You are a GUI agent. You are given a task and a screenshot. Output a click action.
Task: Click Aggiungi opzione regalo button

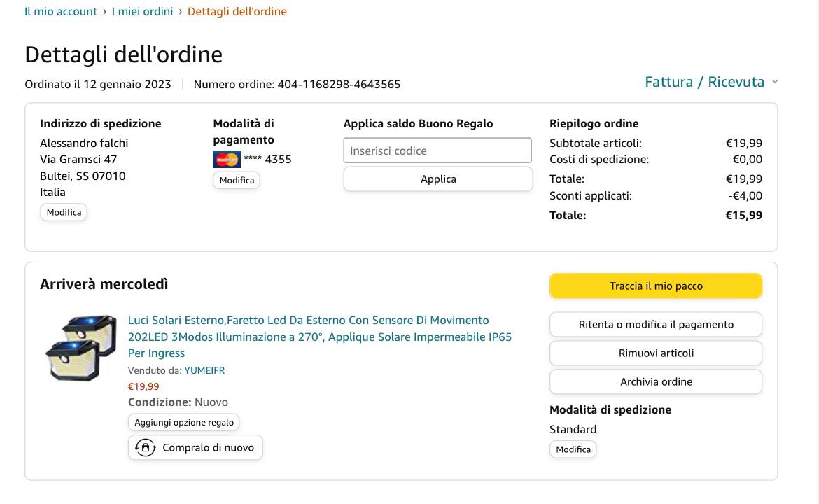tap(184, 423)
